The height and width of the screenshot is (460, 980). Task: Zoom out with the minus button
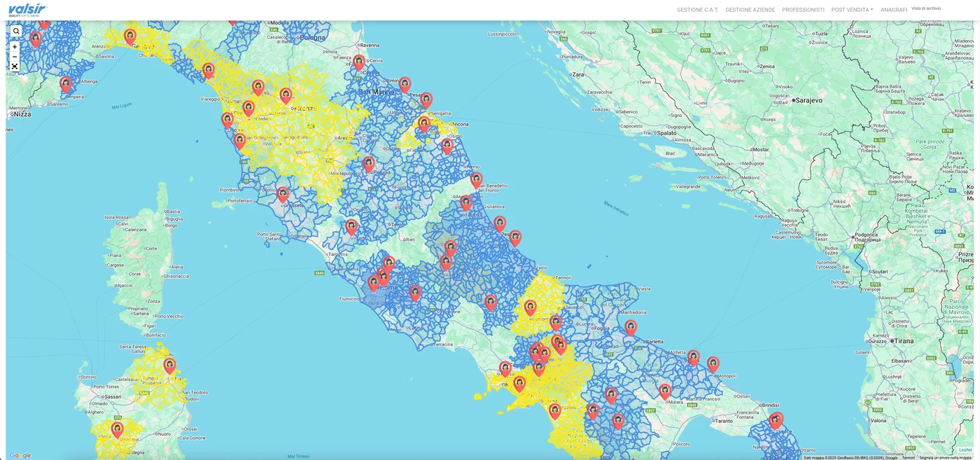[x=15, y=57]
